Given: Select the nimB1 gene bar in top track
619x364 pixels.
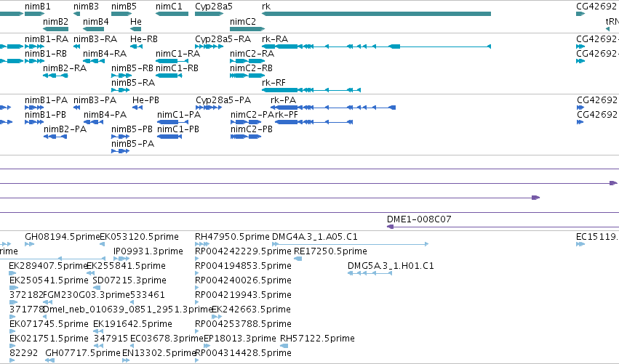Looking at the screenshot, I should [34, 14].
